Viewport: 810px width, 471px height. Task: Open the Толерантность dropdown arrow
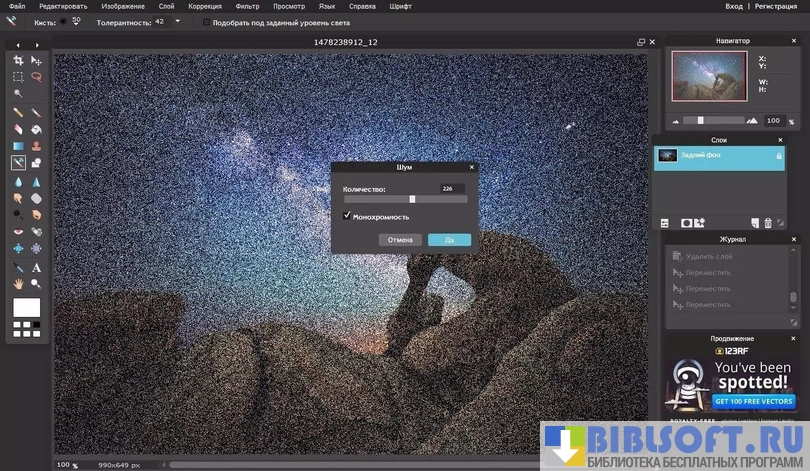point(177,21)
